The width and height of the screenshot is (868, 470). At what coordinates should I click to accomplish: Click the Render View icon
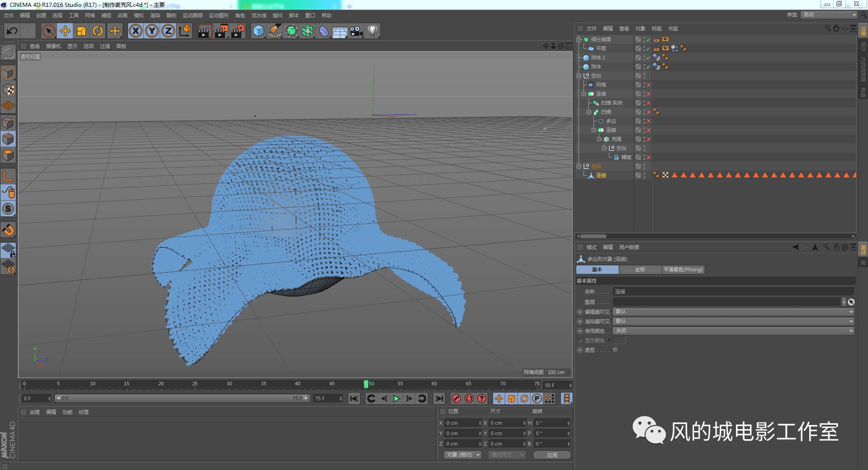point(204,31)
